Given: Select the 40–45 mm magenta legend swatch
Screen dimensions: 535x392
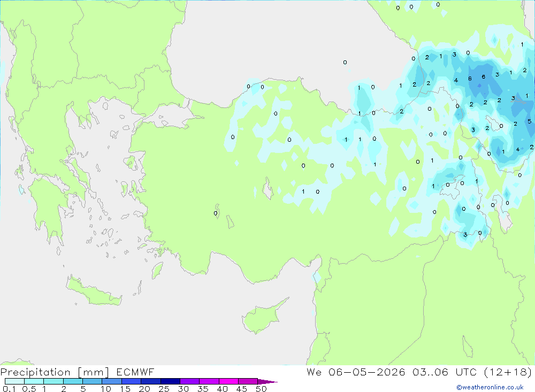Looking at the screenshot, I should tap(228, 381).
